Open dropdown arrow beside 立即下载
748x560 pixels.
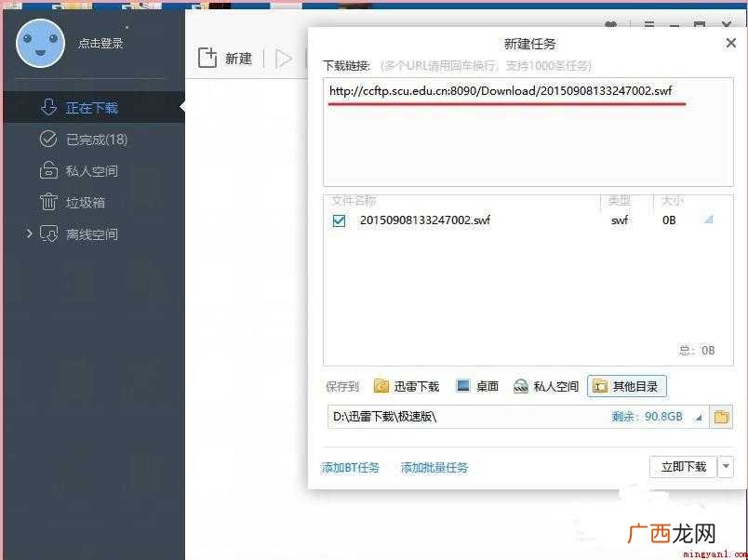[x=726, y=466]
